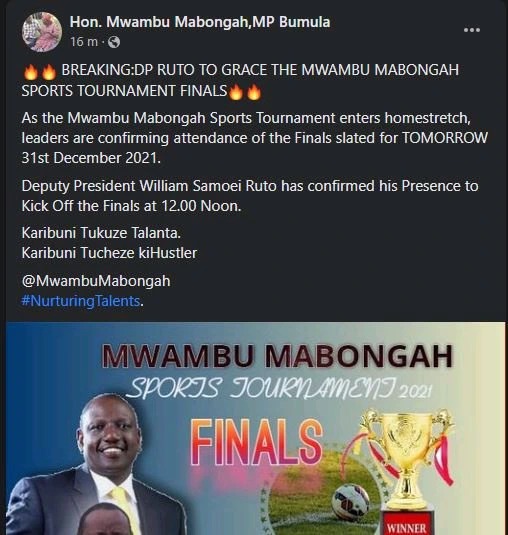The width and height of the screenshot is (508, 535).
Task: Click the red WINNER plaque under trophy
Action: (x=407, y=522)
